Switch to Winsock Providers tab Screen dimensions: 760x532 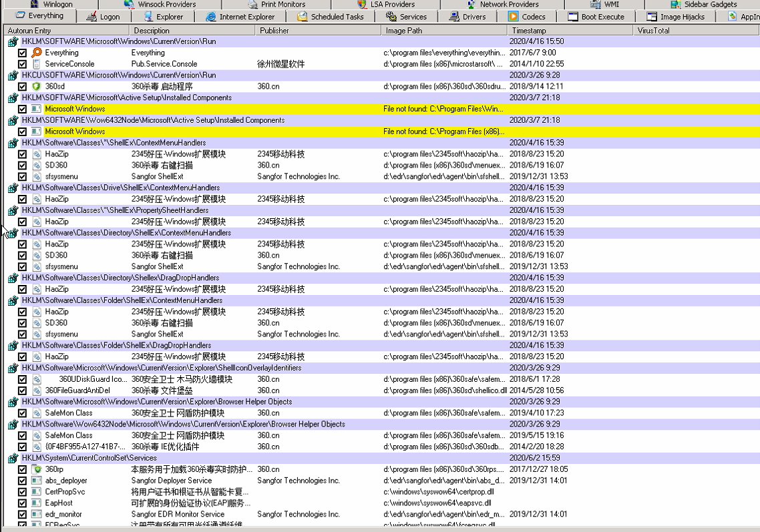[x=160, y=5]
